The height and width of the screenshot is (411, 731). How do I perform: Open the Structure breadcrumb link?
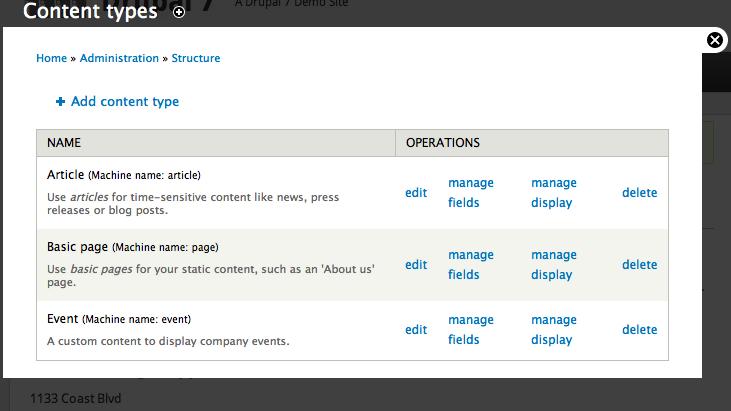click(x=196, y=58)
